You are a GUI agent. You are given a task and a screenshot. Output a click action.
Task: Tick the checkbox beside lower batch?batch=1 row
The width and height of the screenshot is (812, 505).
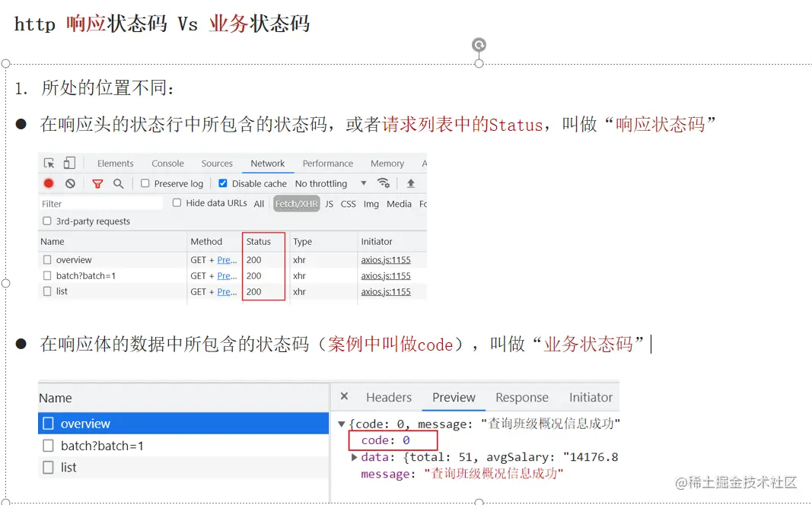(x=48, y=446)
